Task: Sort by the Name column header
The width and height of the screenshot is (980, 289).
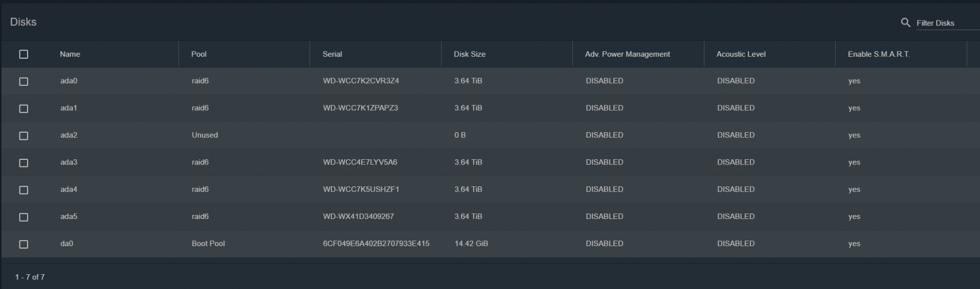Action: click(x=70, y=54)
